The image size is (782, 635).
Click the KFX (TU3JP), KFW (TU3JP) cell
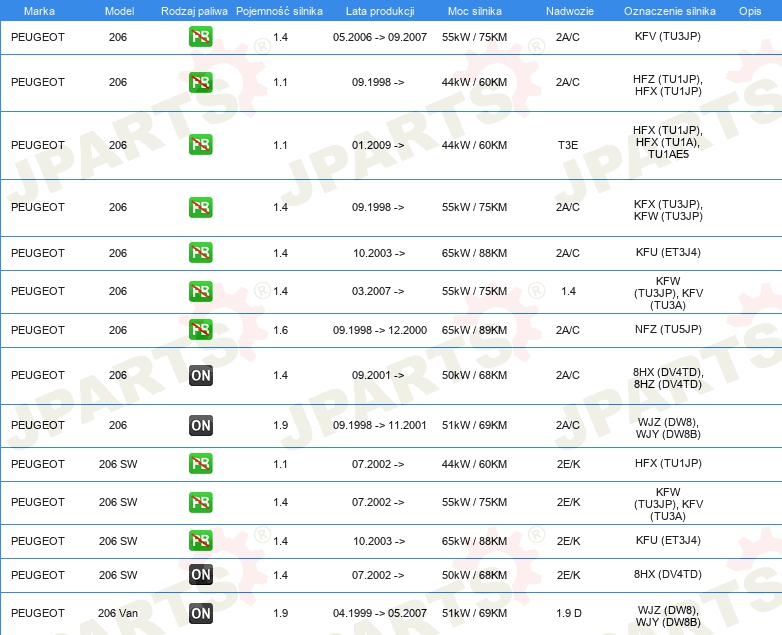[x=668, y=210]
